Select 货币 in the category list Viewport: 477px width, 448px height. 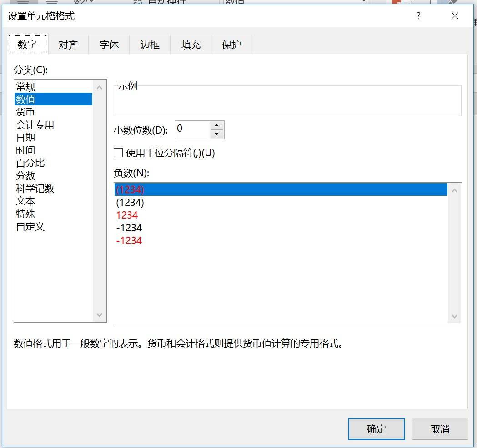coord(25,112)
